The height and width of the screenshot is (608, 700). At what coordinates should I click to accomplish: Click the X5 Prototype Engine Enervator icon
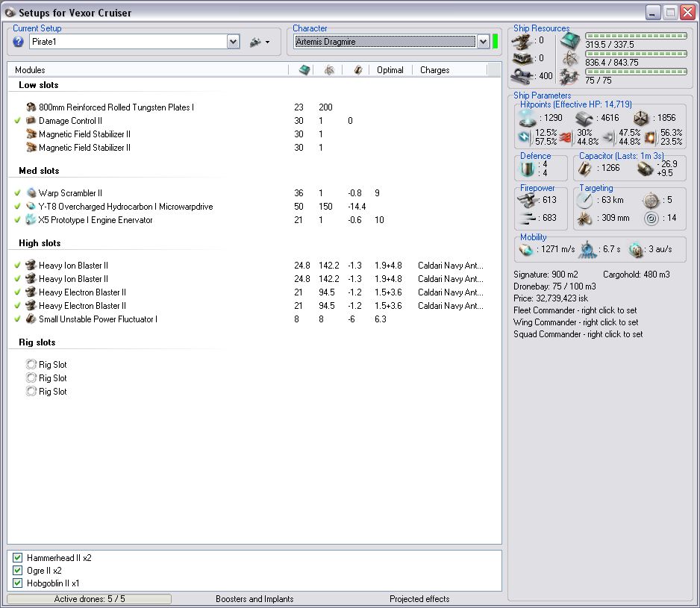click(31, 220)
